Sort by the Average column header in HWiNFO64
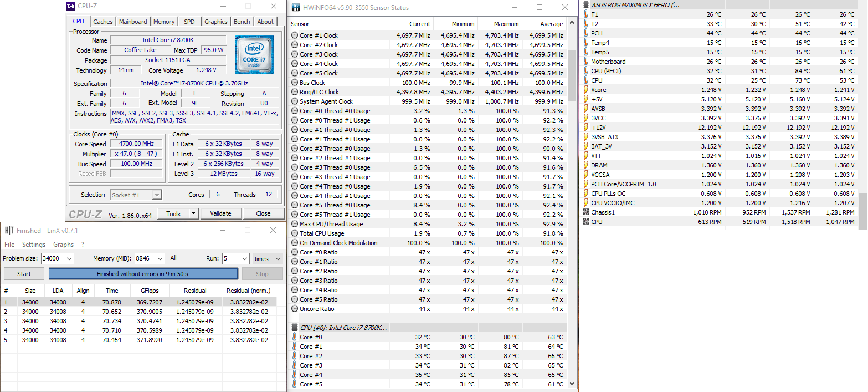The height and width of the screenshot is (392, 868). tap(544, 24)
